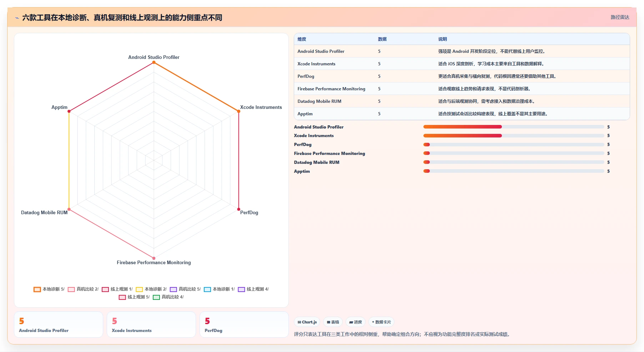Click the 维度 column header
Image resolution: width=644 pixels, height=352 pixels.
[x=302, y=39]
